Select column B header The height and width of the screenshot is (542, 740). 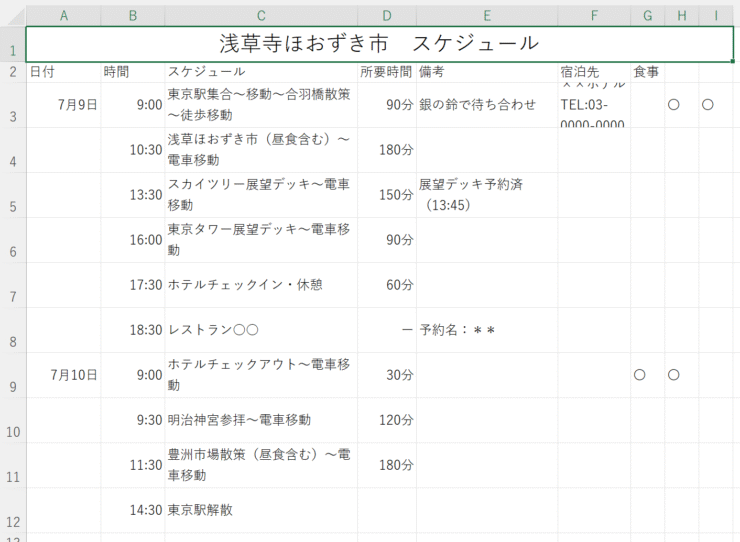(x=133, y=16)
